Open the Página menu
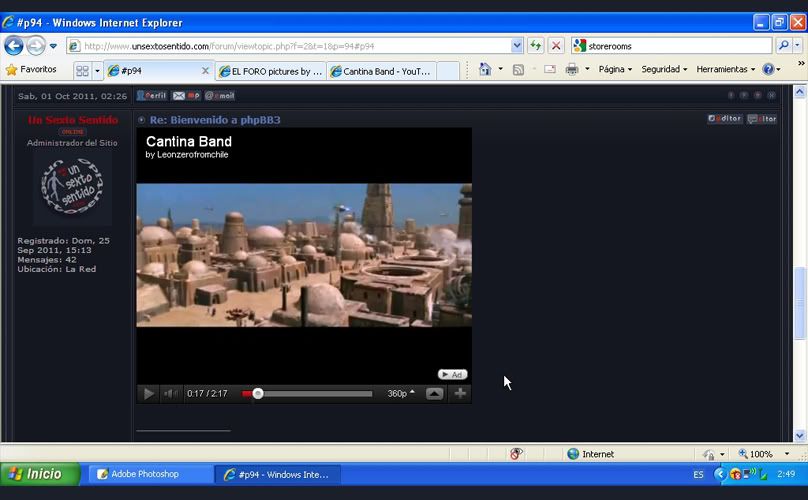This screenshot has width=808, height=500. pos(615,69)
